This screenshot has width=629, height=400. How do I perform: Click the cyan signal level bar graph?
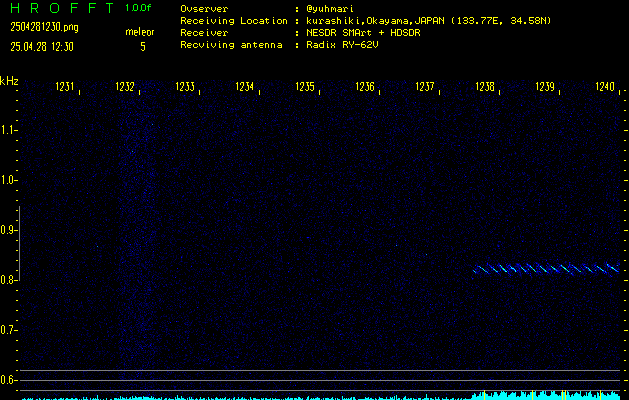[321, 396]
